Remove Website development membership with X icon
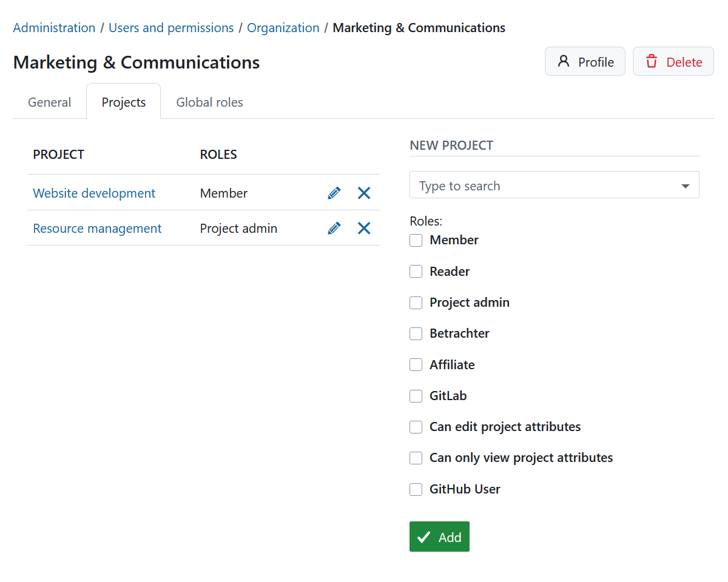 tap(364, 193)
